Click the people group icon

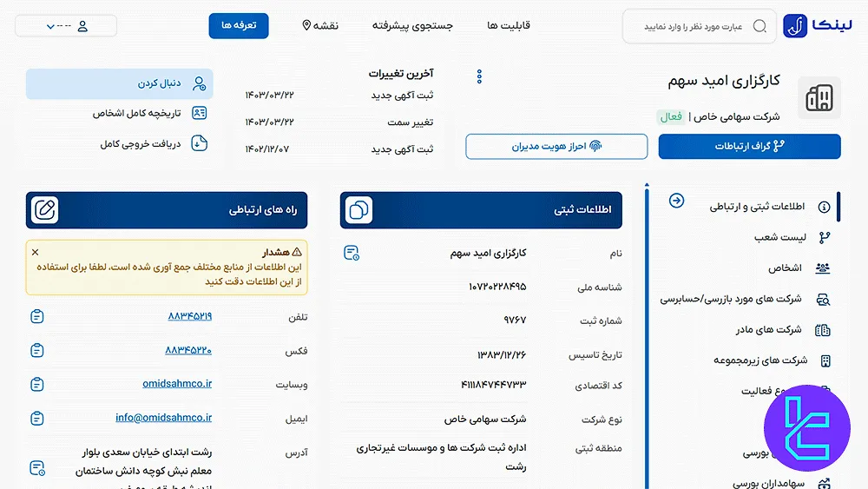823,268
